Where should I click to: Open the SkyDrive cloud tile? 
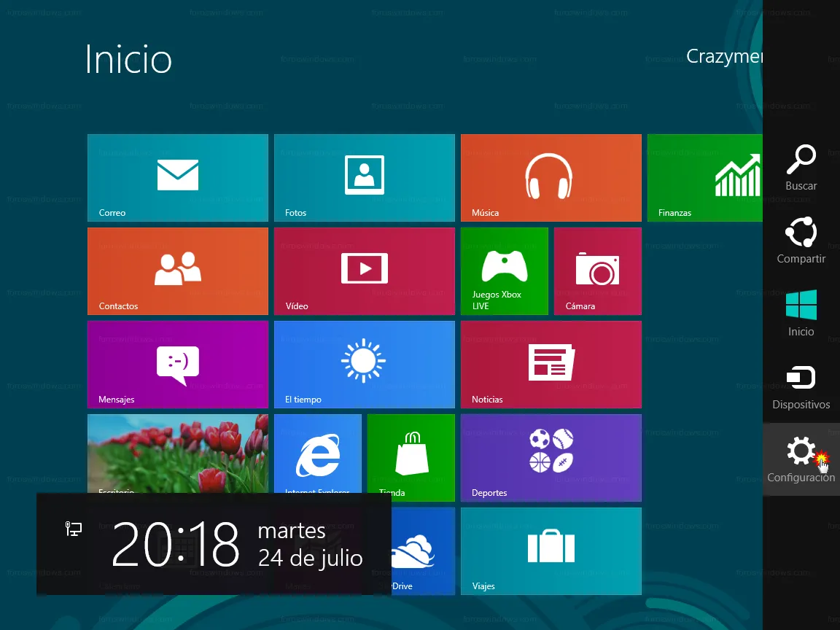click(423, 551)
